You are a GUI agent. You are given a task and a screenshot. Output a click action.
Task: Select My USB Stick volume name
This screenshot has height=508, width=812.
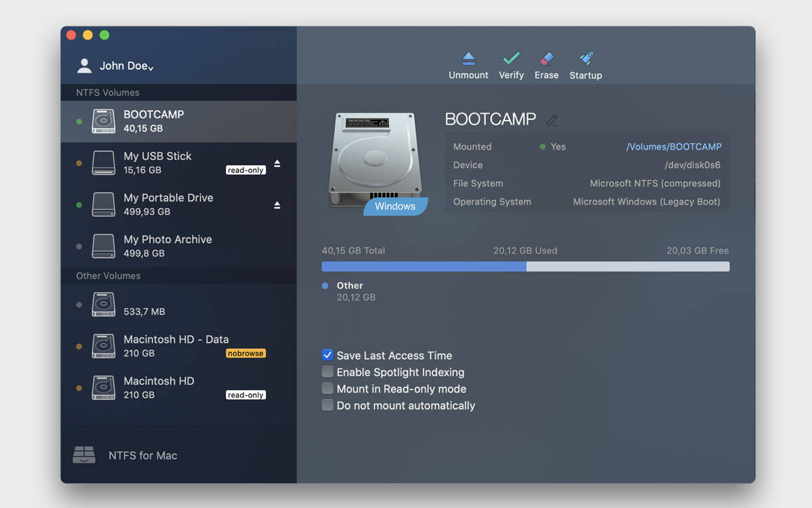pyautogui.click(x=158, y=156)
